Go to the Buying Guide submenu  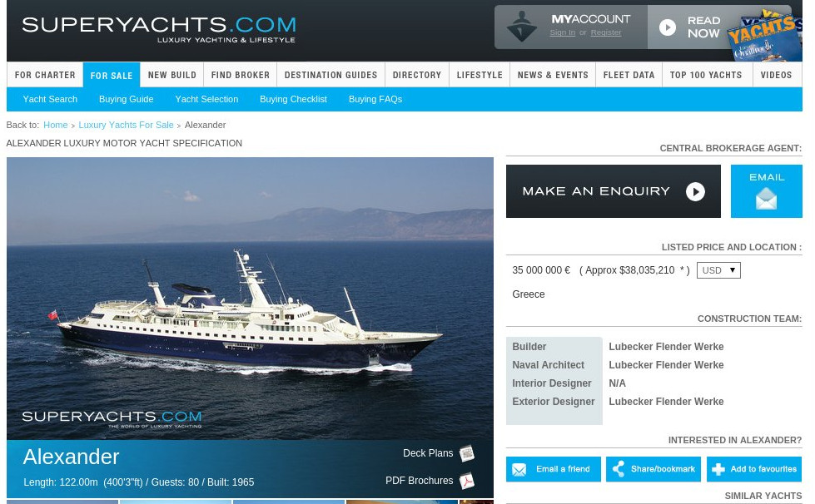127,99
